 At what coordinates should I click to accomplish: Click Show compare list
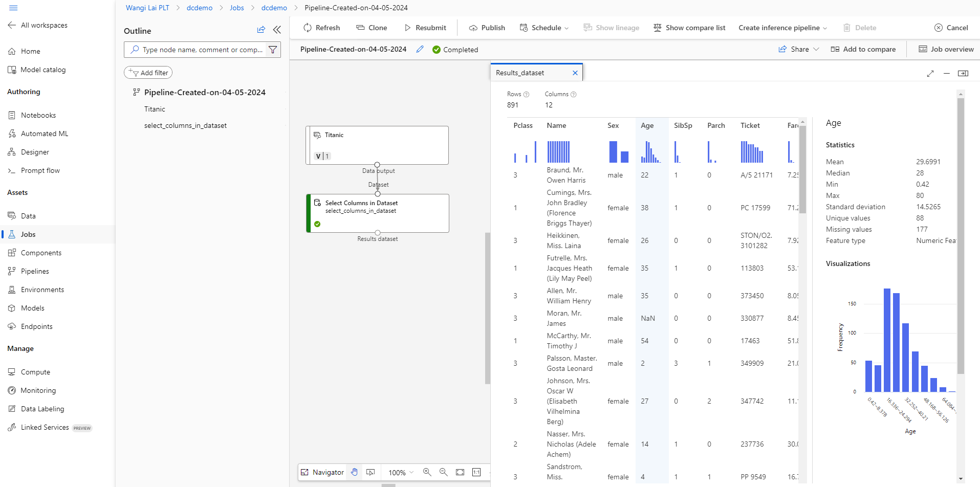click(x=689, y=28)
